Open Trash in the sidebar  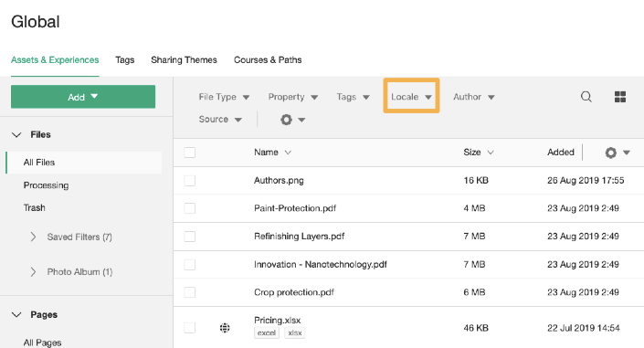point(34,208)
